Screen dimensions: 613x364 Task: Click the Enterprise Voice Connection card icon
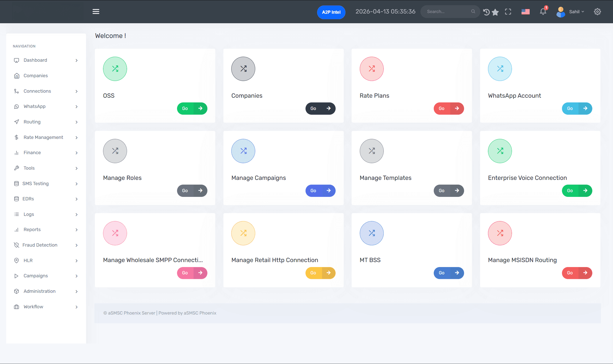(500, 151)
